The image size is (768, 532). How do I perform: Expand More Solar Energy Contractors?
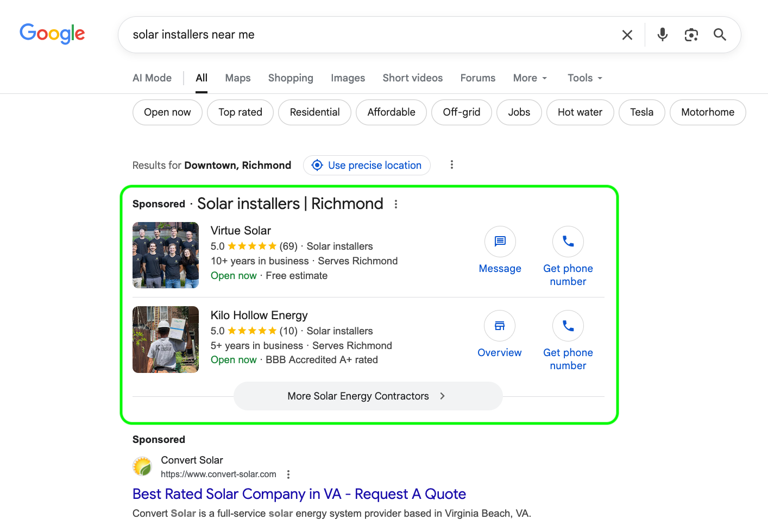(x=368, y=396)
